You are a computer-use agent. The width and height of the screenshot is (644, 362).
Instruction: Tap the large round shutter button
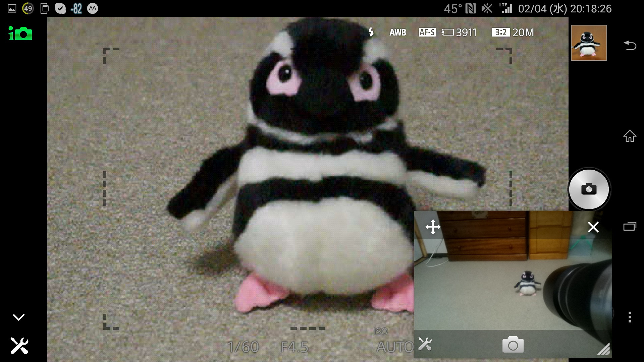pos(589,189)
